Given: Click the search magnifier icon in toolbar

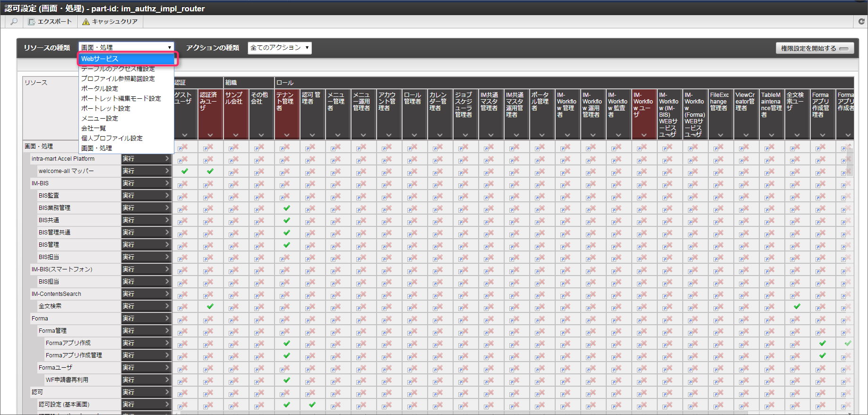Looking at the screenshot, I should click(x=14, y=22).
